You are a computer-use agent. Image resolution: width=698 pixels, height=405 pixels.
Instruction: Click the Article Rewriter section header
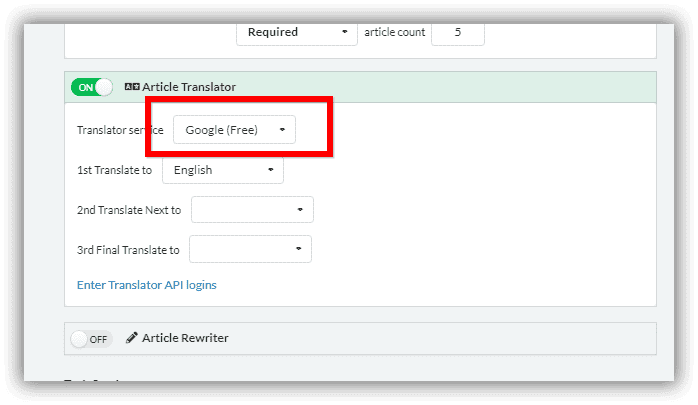[x=360, y=338]
